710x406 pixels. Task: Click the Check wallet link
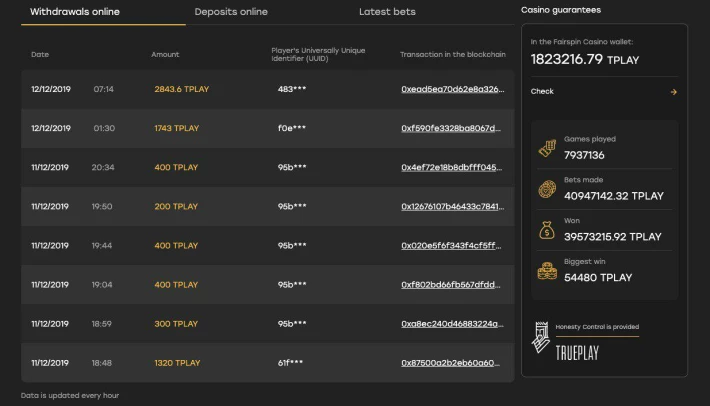click(x=542, y=91)
